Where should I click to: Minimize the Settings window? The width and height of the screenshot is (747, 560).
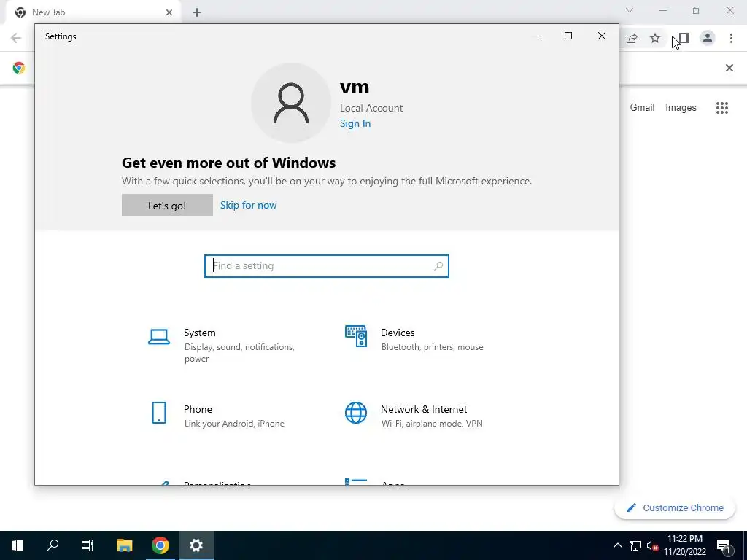535,36
